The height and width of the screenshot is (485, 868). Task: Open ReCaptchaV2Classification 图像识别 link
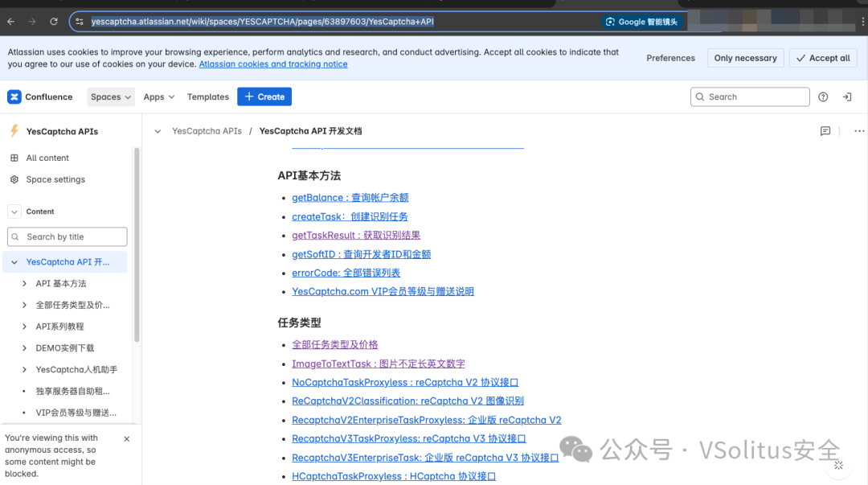point(407,401)
